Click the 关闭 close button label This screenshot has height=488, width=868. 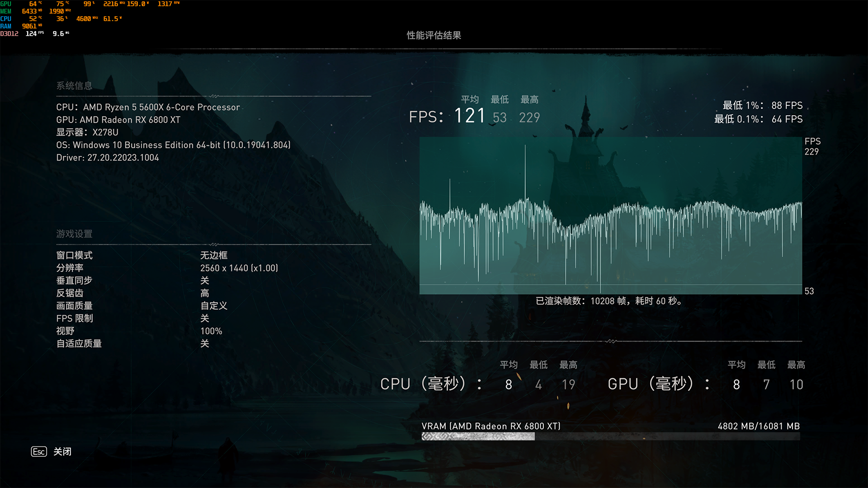62,451
